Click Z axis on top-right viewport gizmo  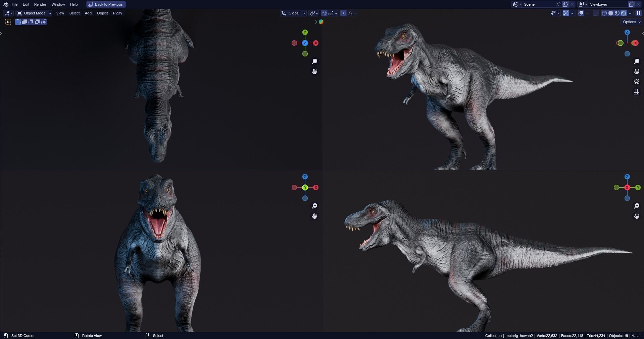point(627,32)
